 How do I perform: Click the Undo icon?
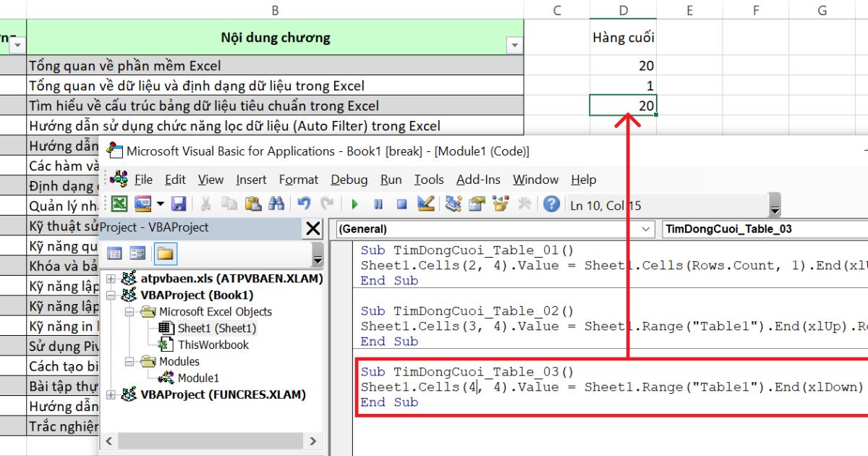pos(304,203)
